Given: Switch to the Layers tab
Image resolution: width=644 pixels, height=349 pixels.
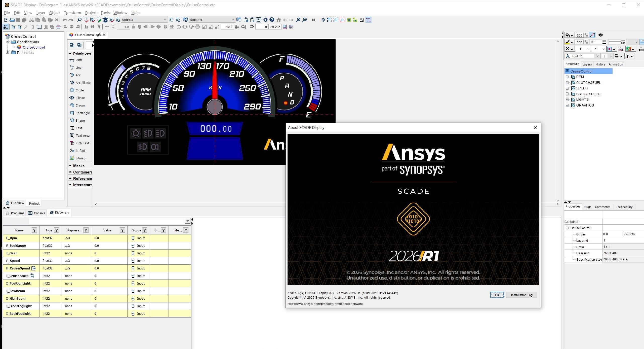Looking at the screenshot, I should tap(587, 64).
